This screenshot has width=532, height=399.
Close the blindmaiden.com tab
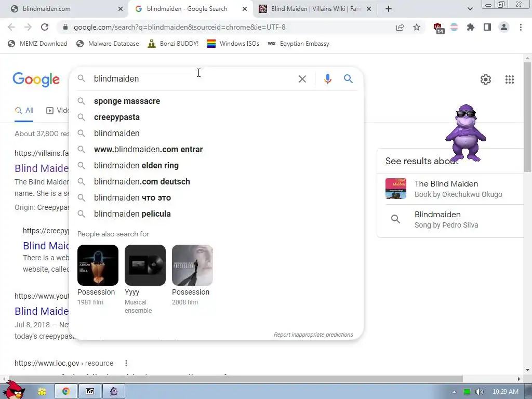121,9
